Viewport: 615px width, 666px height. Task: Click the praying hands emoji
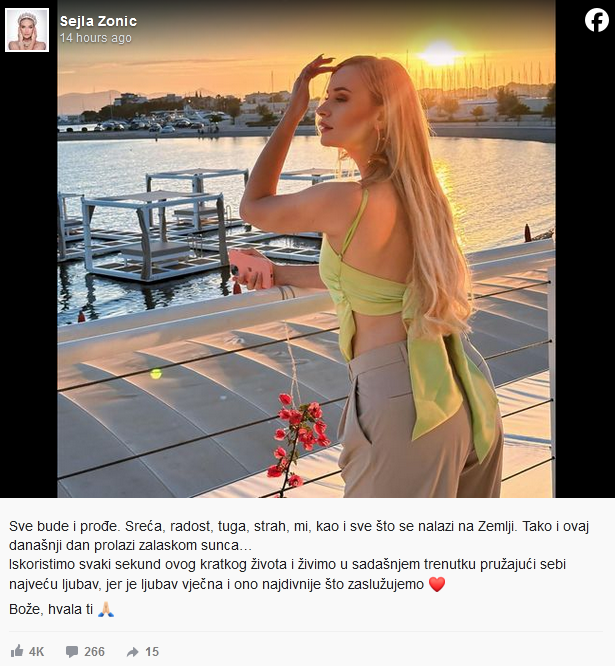(106, 609)
